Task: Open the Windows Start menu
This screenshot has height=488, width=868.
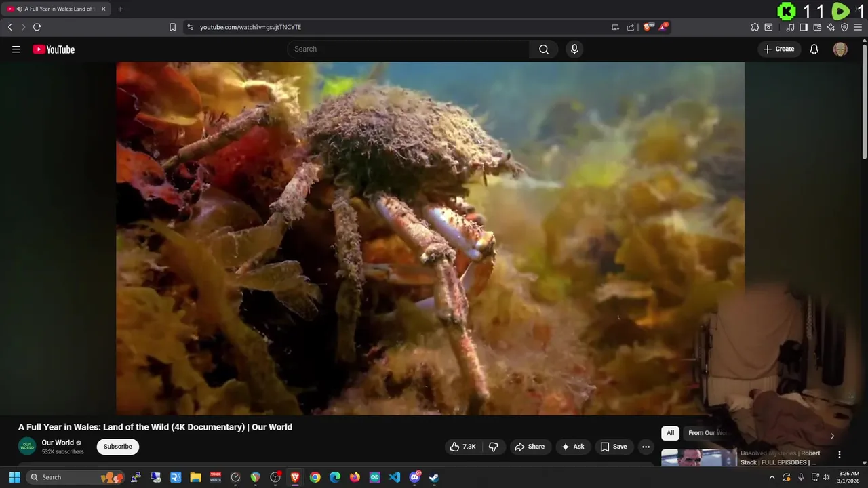Action: (x=14, y=477)
